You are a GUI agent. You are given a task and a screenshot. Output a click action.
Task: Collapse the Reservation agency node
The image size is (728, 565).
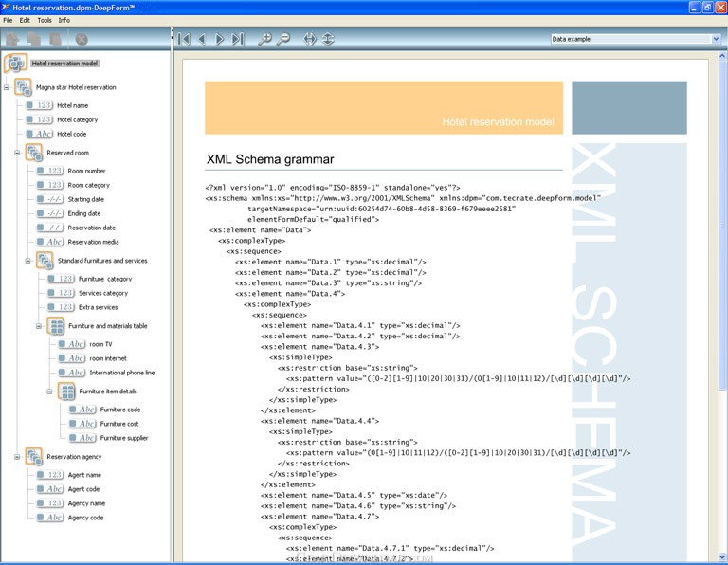click(x=17, y=457)
